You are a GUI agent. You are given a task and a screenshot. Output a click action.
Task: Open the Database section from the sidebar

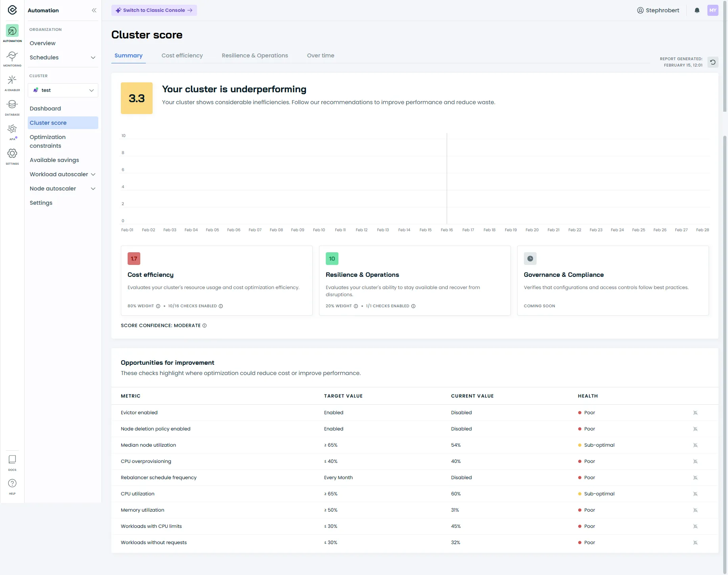click(x=12, y=107)
